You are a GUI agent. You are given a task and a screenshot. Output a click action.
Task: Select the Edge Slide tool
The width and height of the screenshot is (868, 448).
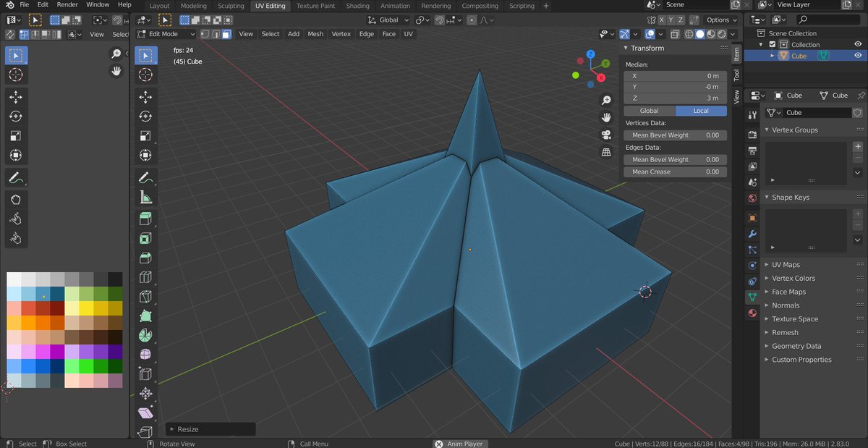click(145, 376)
